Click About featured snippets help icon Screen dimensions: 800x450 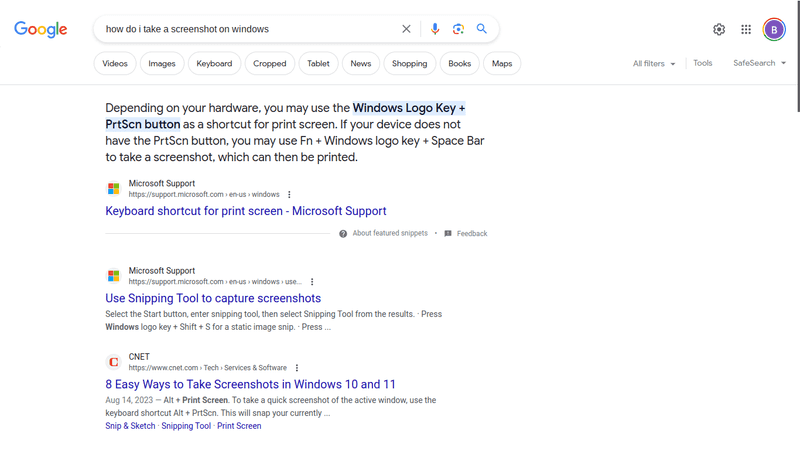(343, 234)
